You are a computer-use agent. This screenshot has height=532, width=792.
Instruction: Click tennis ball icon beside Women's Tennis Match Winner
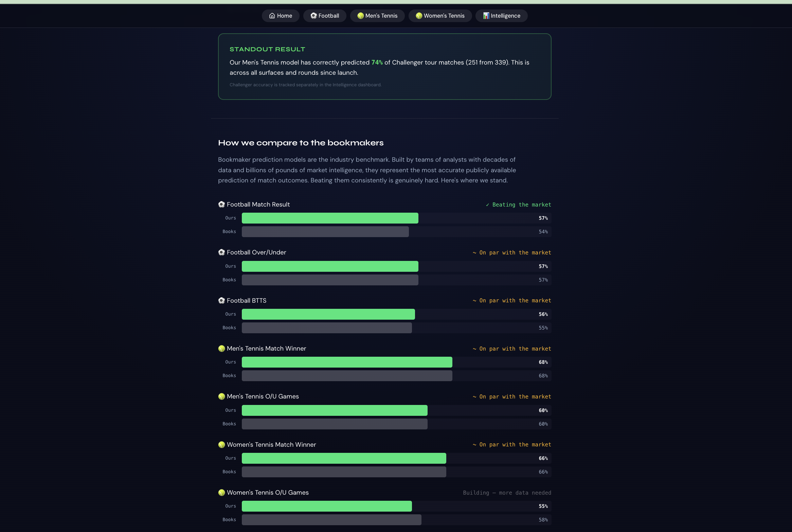pos(221,445)
